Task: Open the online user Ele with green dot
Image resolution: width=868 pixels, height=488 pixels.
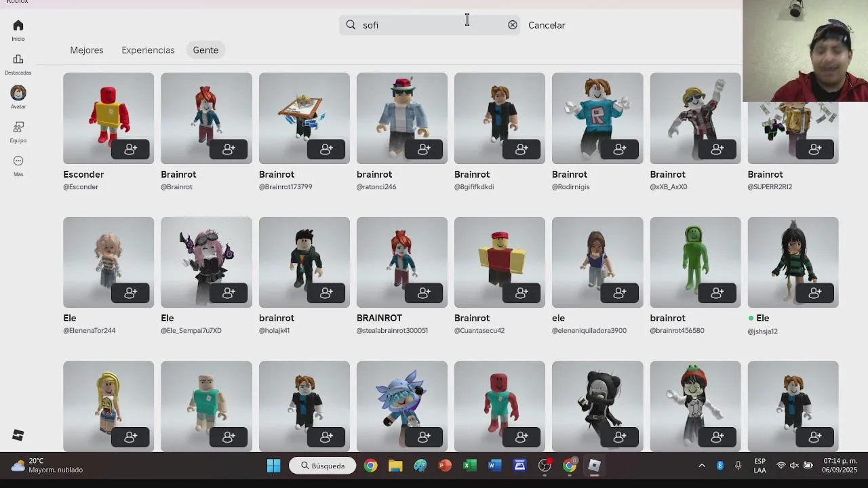Action: tap(762, 318)
